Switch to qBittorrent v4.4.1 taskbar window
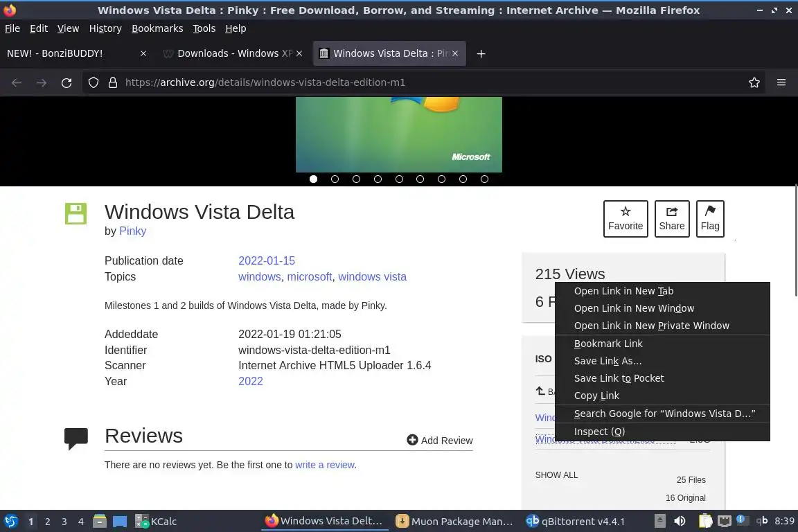The height and width of the screenshot is (532, 798). pos(575,522)
